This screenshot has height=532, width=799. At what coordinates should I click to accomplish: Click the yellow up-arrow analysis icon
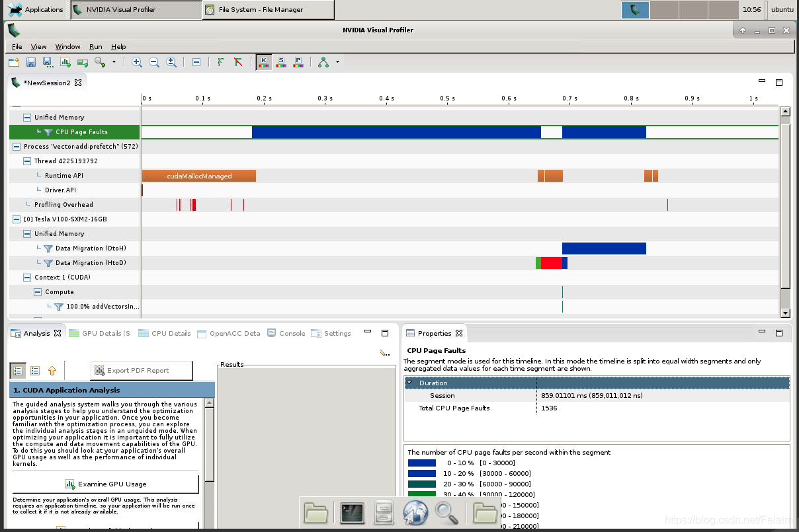click(52, 371)
